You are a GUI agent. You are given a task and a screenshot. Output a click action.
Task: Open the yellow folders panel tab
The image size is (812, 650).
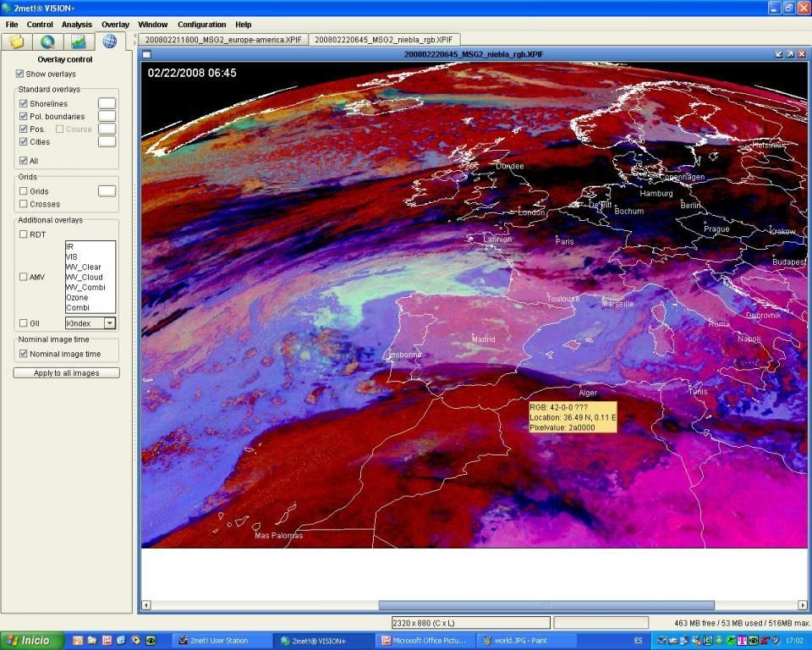[17, 41]
